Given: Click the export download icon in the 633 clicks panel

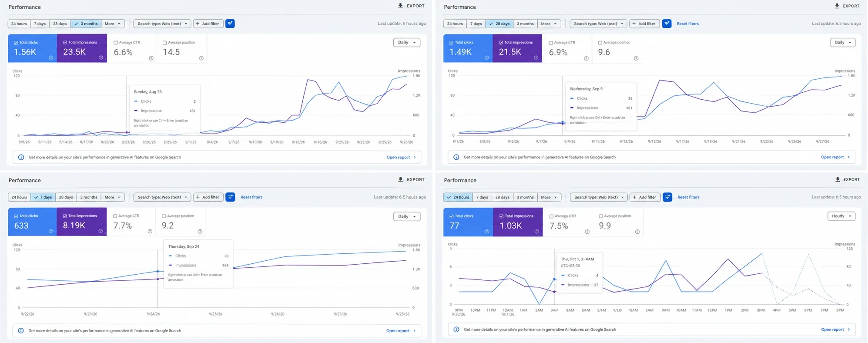Looking at the screenshot, I should click(x=400, y=179).
